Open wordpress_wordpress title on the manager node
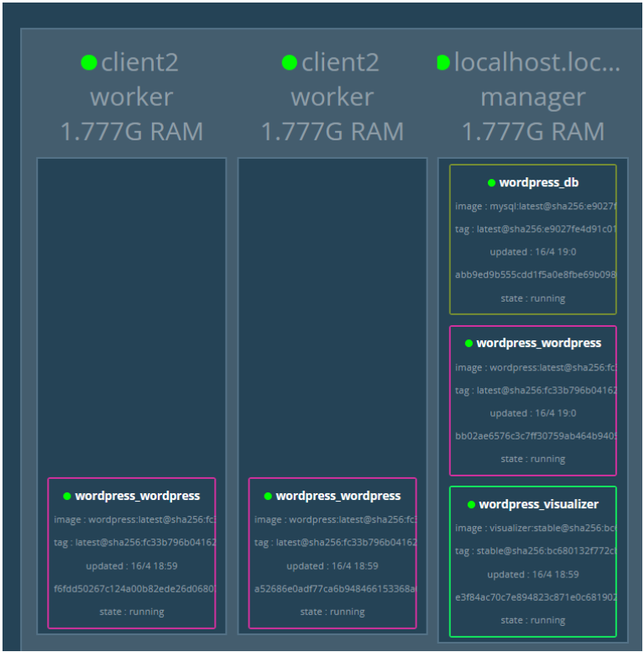 (539, 343)
